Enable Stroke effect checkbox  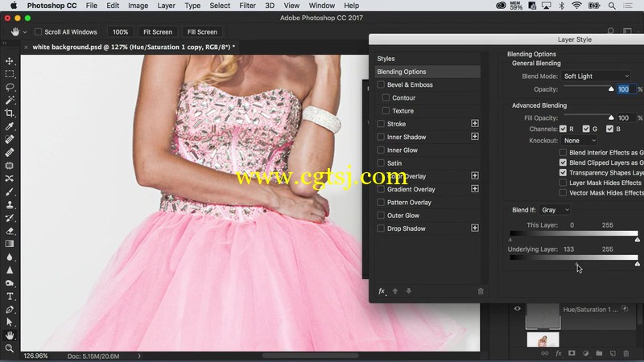pos(381,124)
